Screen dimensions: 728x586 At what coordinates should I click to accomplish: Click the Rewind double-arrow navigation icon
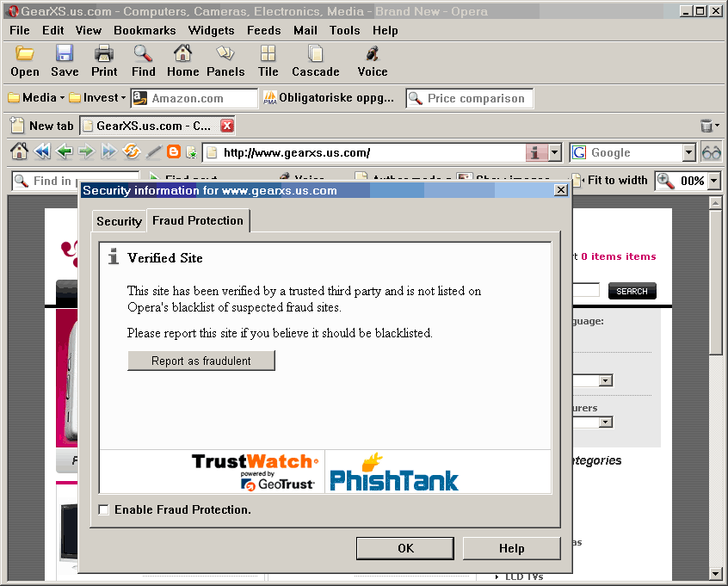42,151
